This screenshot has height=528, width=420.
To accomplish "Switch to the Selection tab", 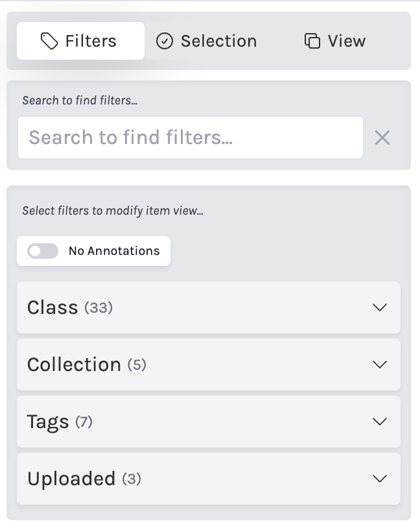I will (205, 41).
